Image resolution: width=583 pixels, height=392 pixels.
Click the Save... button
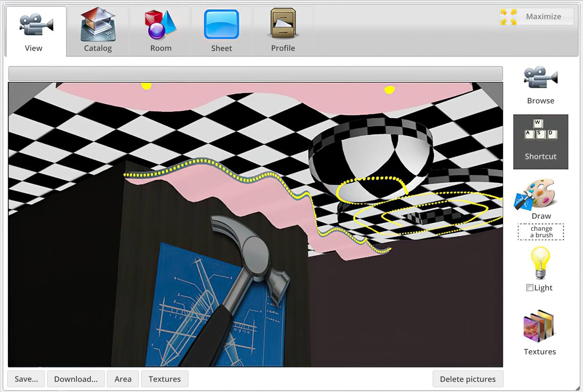(26, 379)
